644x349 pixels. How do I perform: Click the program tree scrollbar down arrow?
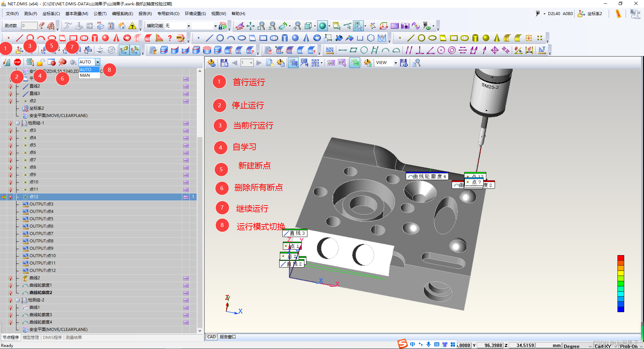coord(200,331)
